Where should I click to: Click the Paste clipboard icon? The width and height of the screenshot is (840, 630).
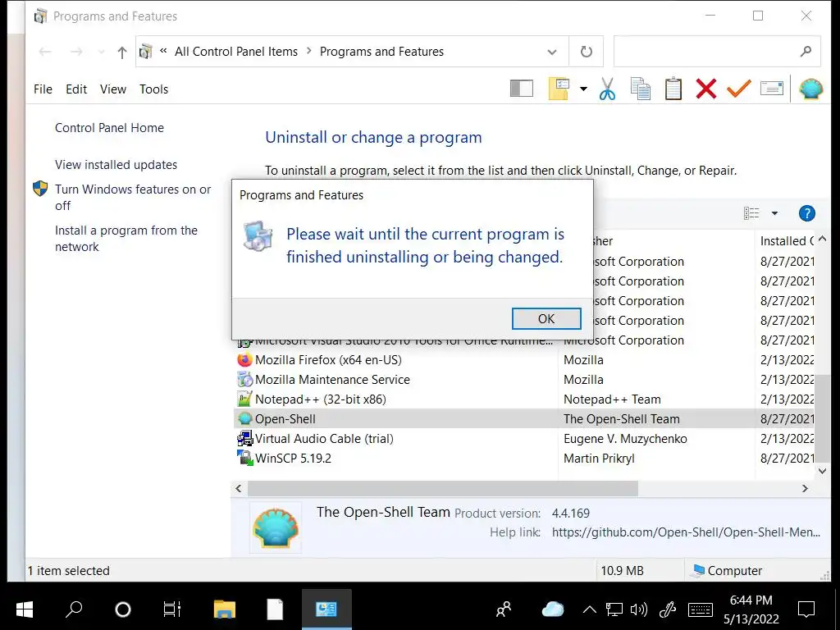[673, 89]
